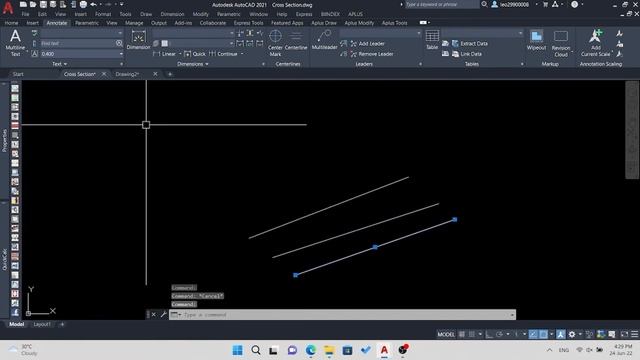Toggle grid display in the status bar
The image size is (640, 360).
[x=462, y=334]
